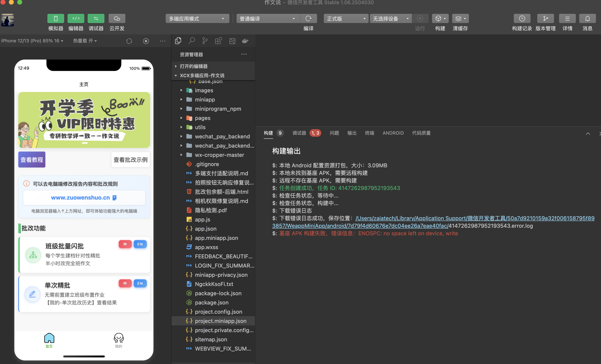Switch to the 调试器 debugger tab

(x=299, y=133)
